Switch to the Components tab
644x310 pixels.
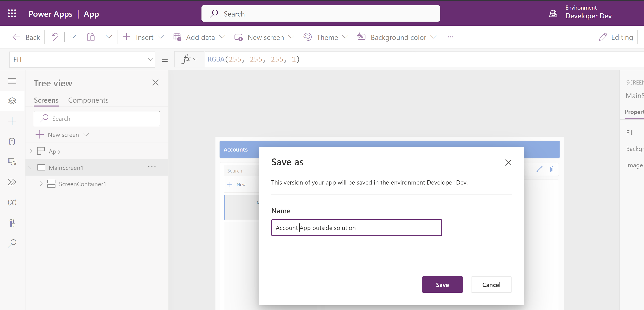pyautogui.click(x=88, y=100)
